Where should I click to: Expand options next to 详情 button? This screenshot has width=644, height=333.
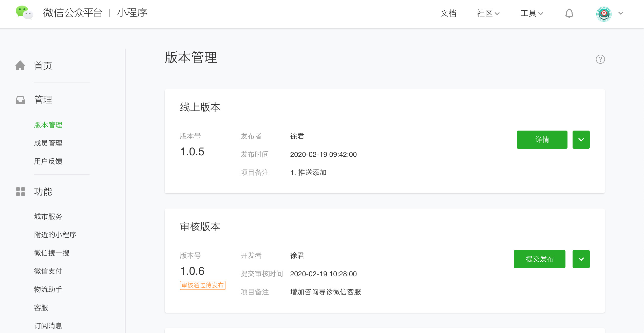(x=581, y=140)
